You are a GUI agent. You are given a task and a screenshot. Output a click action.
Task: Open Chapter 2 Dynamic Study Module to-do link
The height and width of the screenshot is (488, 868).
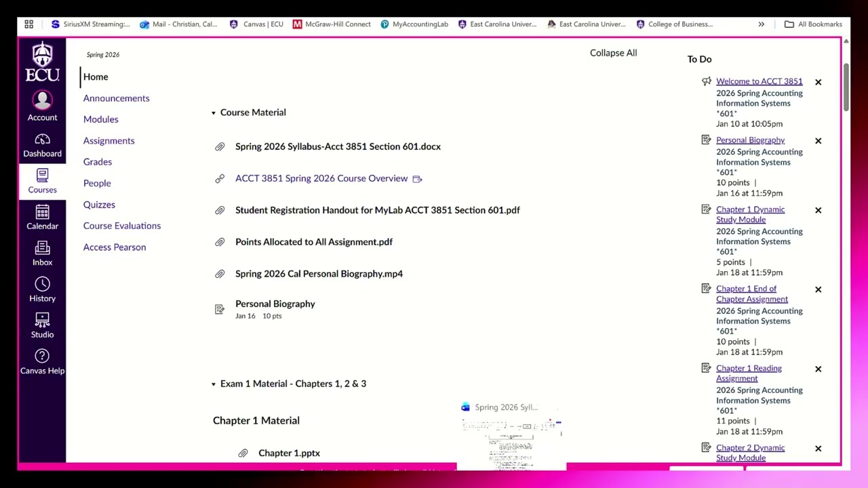click(750, 453)
